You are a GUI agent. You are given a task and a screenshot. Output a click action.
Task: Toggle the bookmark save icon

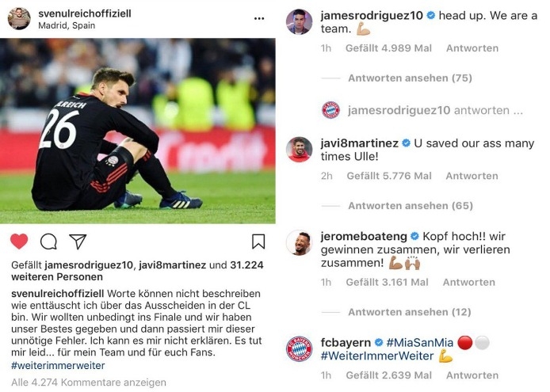258,242
